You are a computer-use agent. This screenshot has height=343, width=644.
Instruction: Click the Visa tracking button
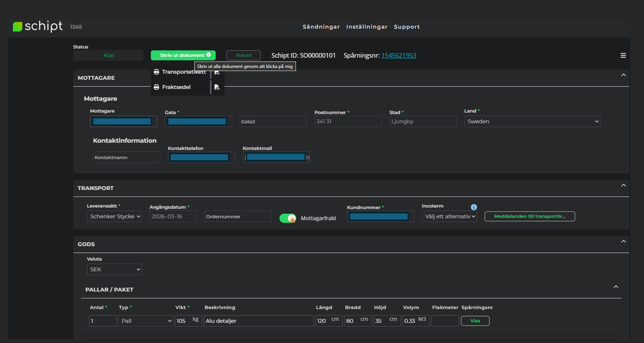click(x=475, y=321)
